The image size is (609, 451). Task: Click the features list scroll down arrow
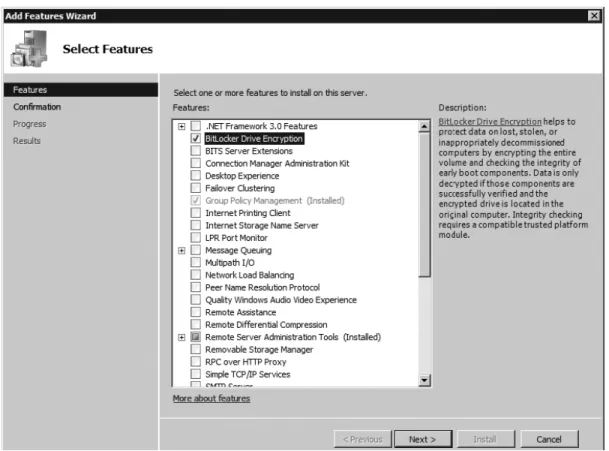pyautogui.click(x=424, y=380)
